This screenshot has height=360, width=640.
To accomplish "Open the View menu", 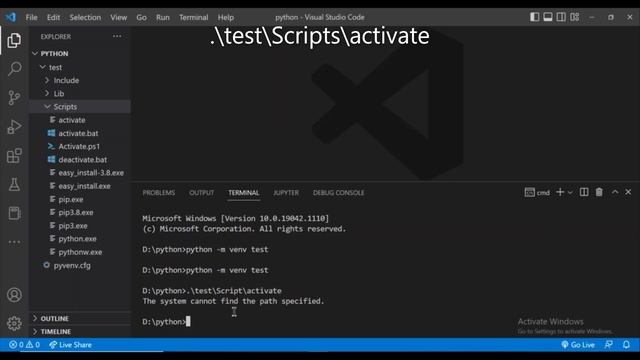I will tap(118, 17).
